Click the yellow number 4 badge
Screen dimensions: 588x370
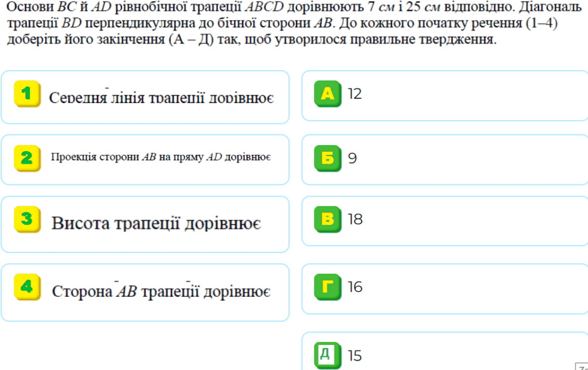[27, 287]
